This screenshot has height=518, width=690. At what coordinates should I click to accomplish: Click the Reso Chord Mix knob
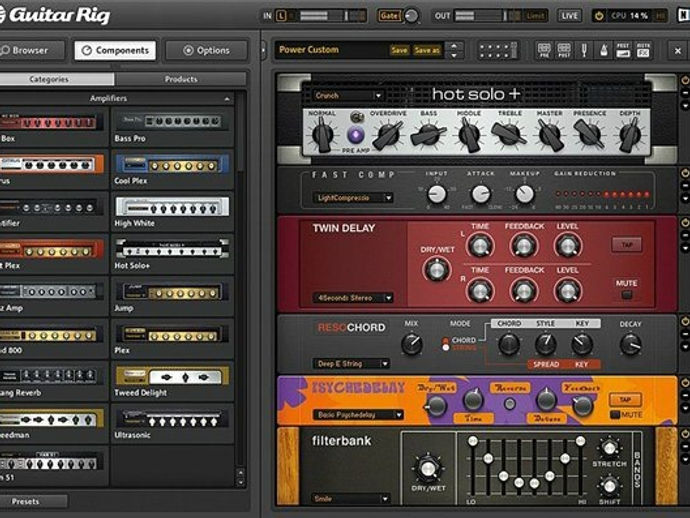point(412,344)
